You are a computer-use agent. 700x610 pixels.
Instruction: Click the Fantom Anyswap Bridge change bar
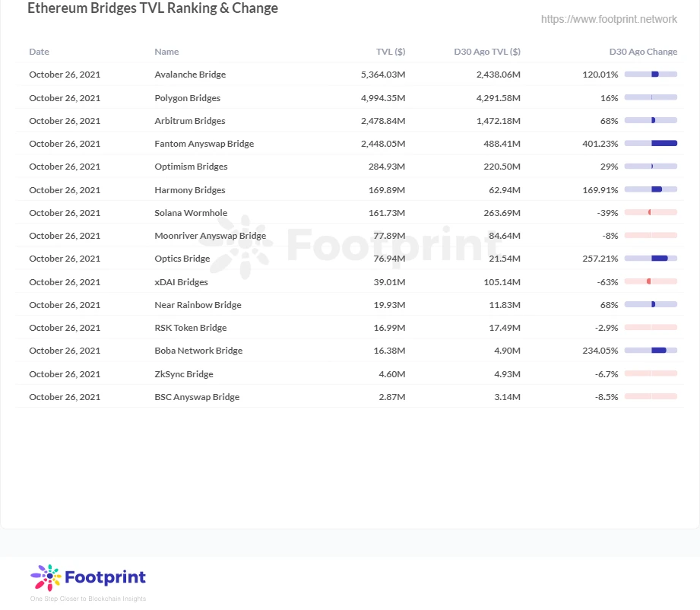[x=651, y=144]
